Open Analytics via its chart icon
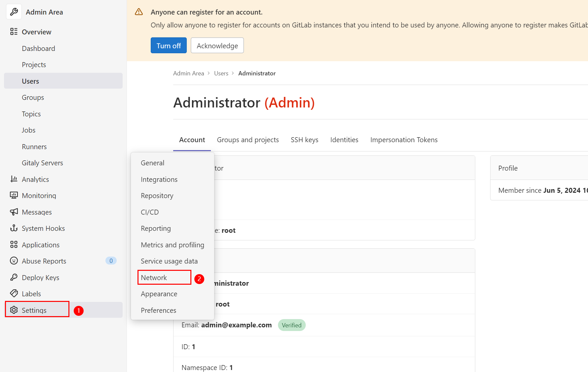 pyautogui.click(x=14, y=179)
